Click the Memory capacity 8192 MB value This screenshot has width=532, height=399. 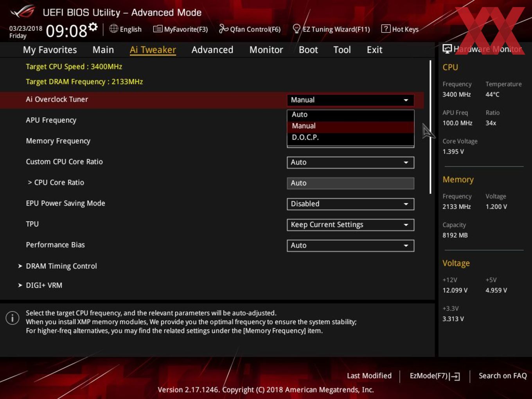click(455, 235)
